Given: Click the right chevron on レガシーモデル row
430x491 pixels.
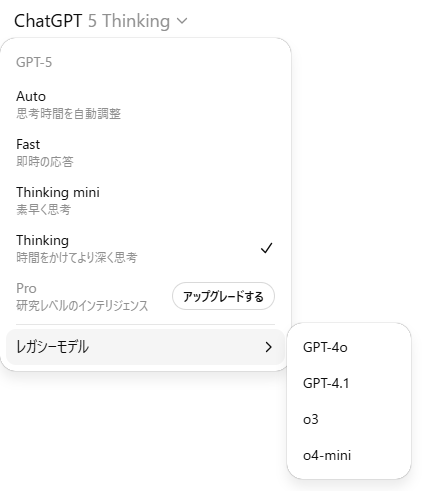Looking at the screenshot, I should coord(269,347).
